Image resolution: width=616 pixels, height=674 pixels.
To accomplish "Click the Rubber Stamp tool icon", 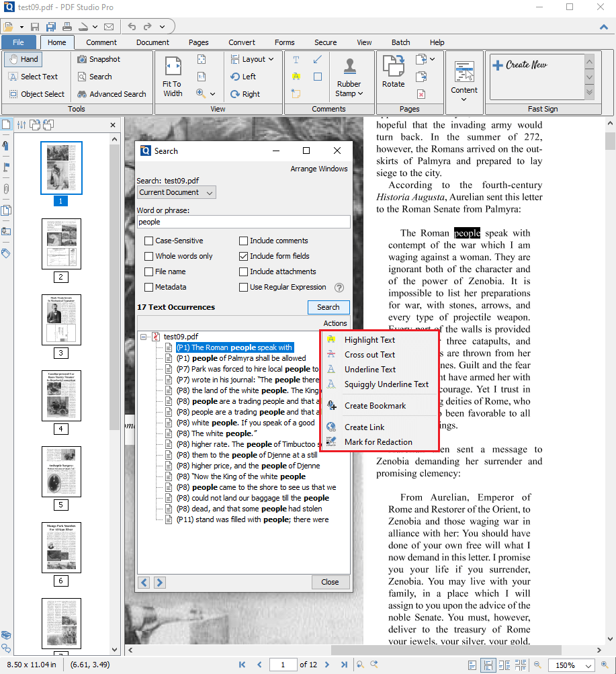I will click(x=349, y=67).
